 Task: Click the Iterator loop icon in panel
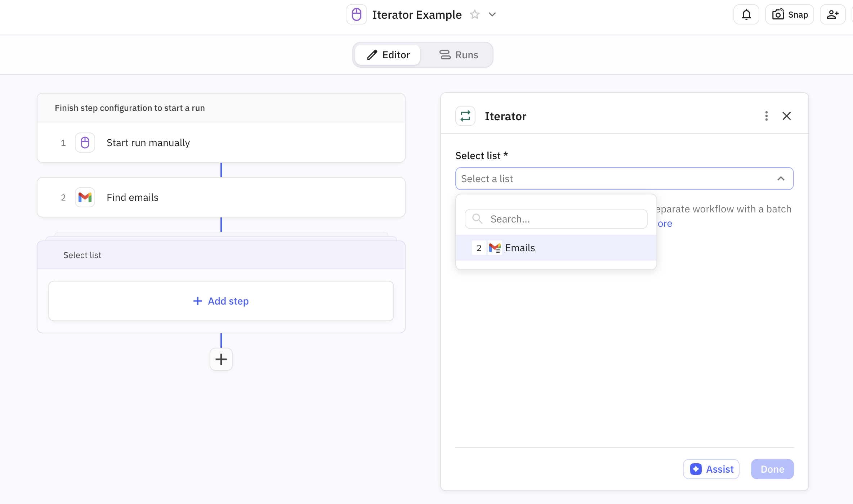[x=465, y=116]
